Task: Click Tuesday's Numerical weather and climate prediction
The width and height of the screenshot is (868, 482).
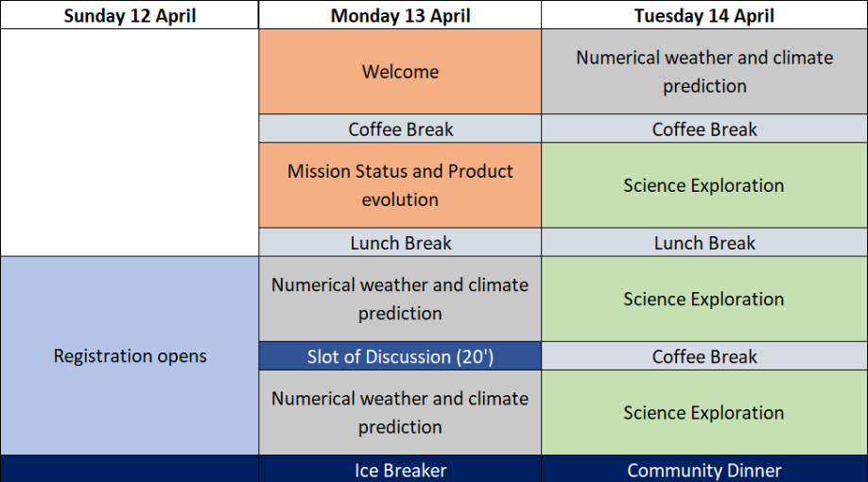Action: (x=704, y=72)
